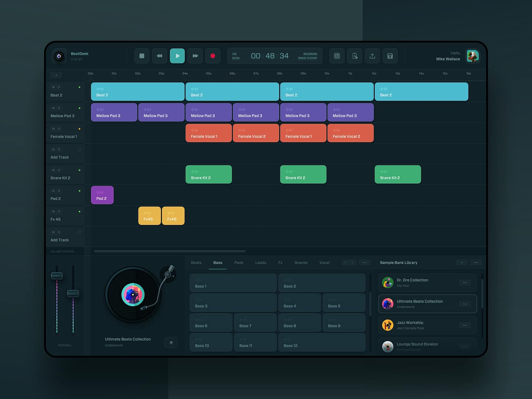Click the rewind icon in the transport bar
This screenshot has height=399, width=532.
point(159,56)
